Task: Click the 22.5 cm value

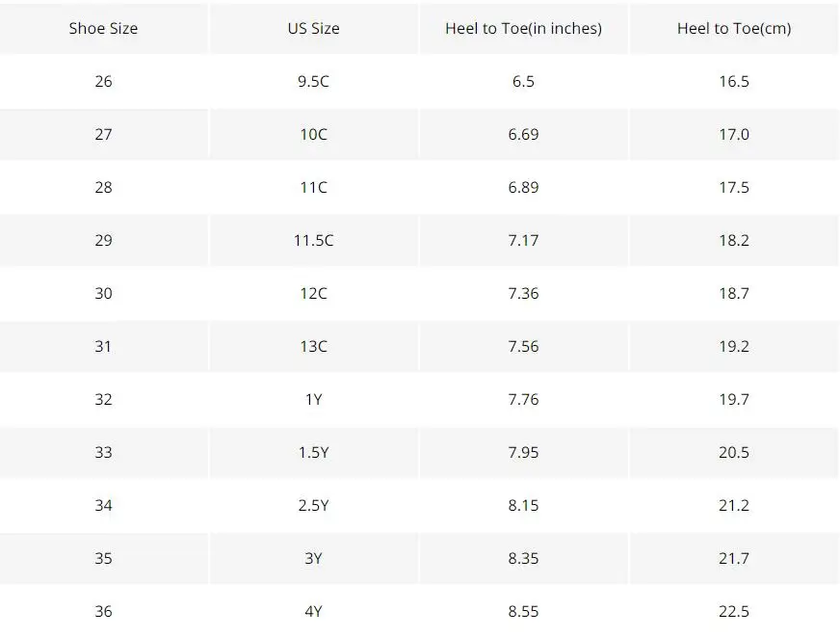Action: 734,612
